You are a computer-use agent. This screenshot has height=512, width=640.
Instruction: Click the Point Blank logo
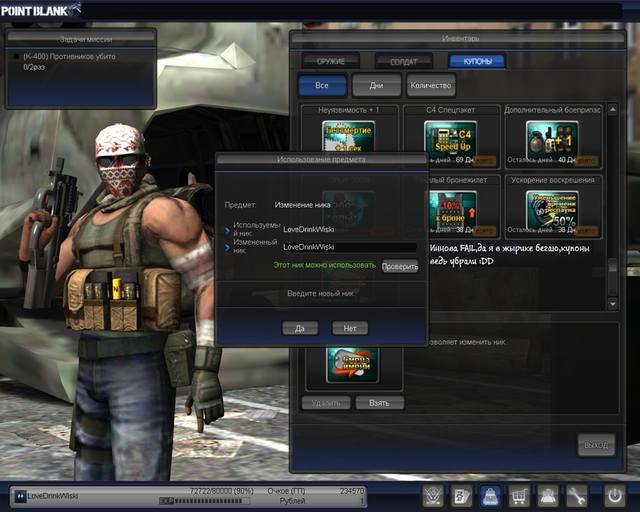click(40, 10)
